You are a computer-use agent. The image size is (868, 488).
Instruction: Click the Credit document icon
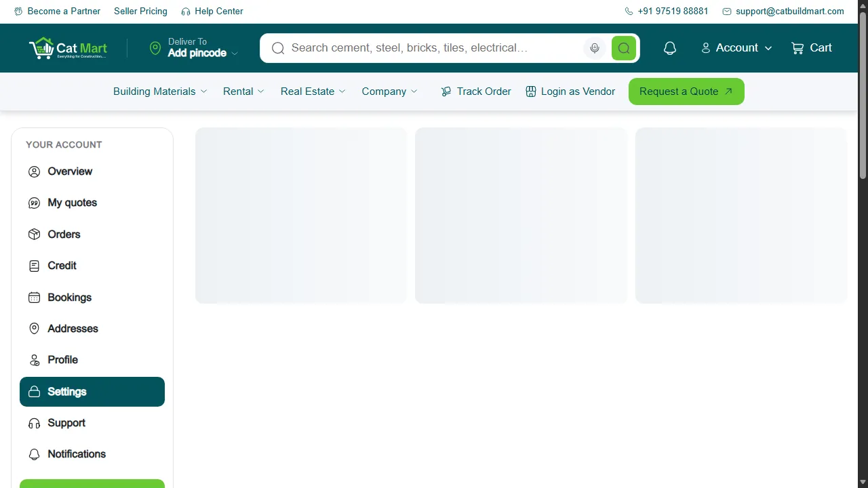[35, 266]
